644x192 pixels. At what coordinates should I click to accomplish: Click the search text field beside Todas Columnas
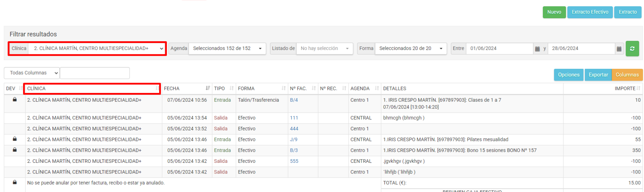pyautogui.click(x=95, y=73)
